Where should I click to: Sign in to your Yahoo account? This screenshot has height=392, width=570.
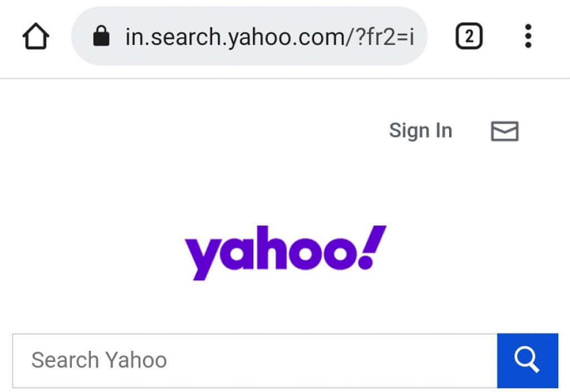[420, 131]
